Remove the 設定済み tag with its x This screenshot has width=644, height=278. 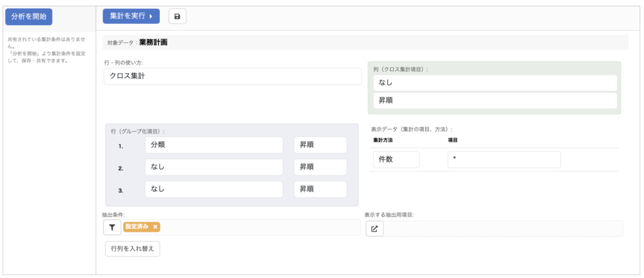(155, 227)
